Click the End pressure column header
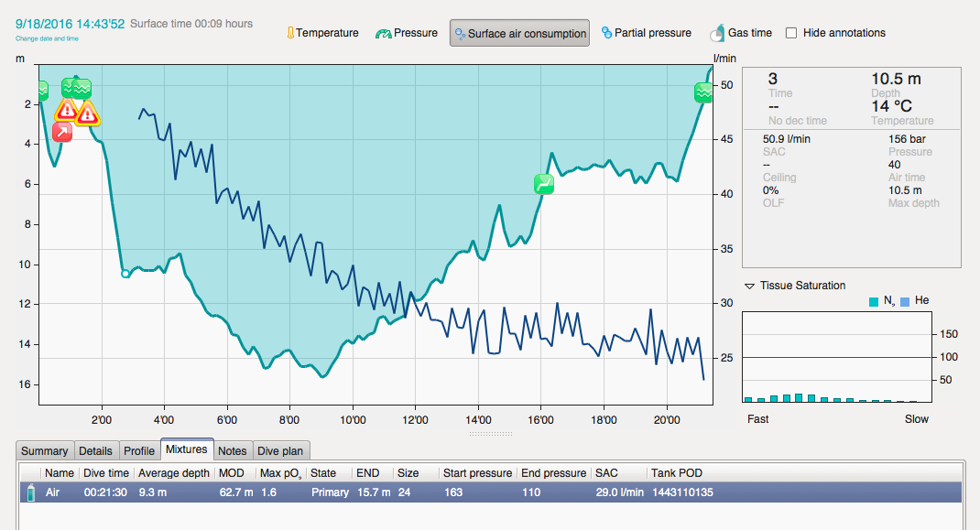Image resolution: width=980 pixels, height=530 pixels. coord(554,473)
